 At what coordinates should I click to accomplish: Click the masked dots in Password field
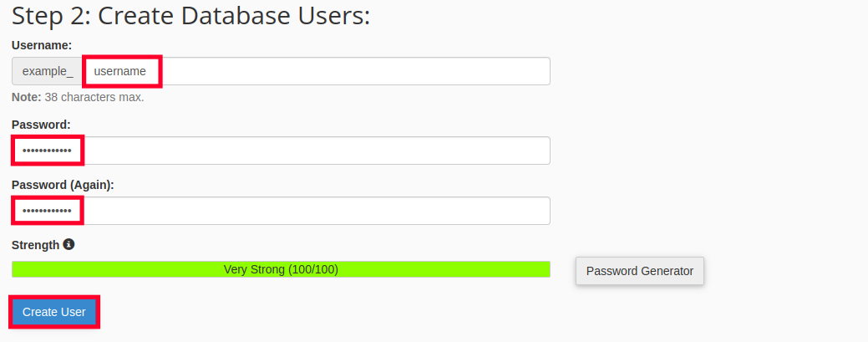coord(47,151)
